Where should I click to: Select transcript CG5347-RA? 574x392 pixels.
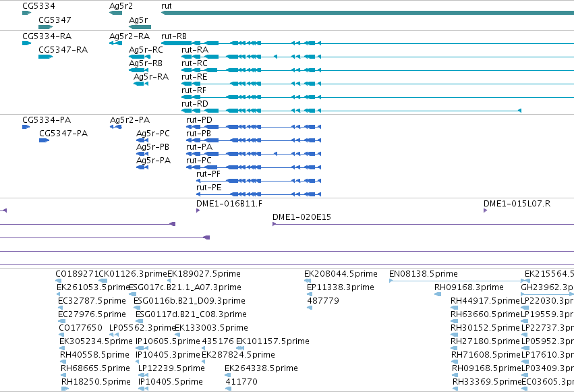[x=63, y=50]
